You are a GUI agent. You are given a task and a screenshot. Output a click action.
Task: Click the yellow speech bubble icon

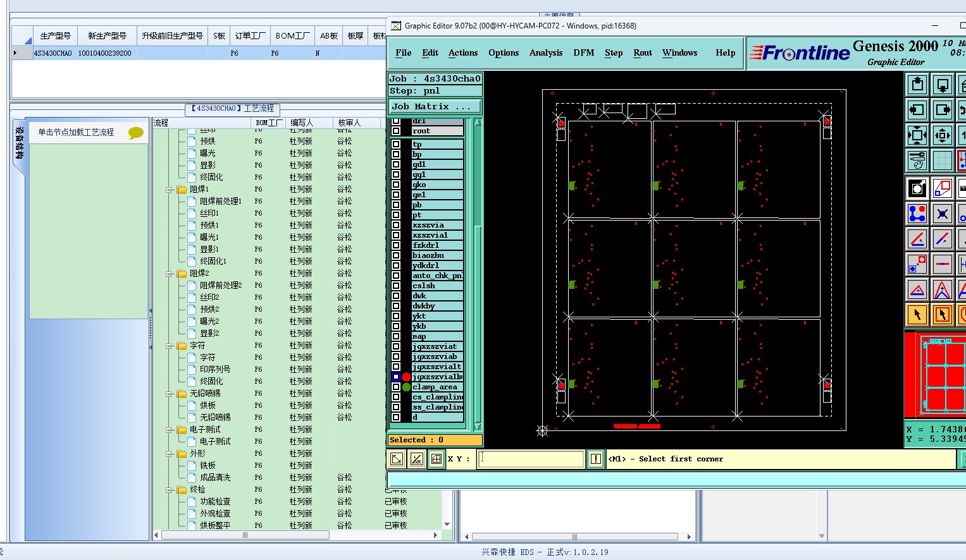[135, 133]
